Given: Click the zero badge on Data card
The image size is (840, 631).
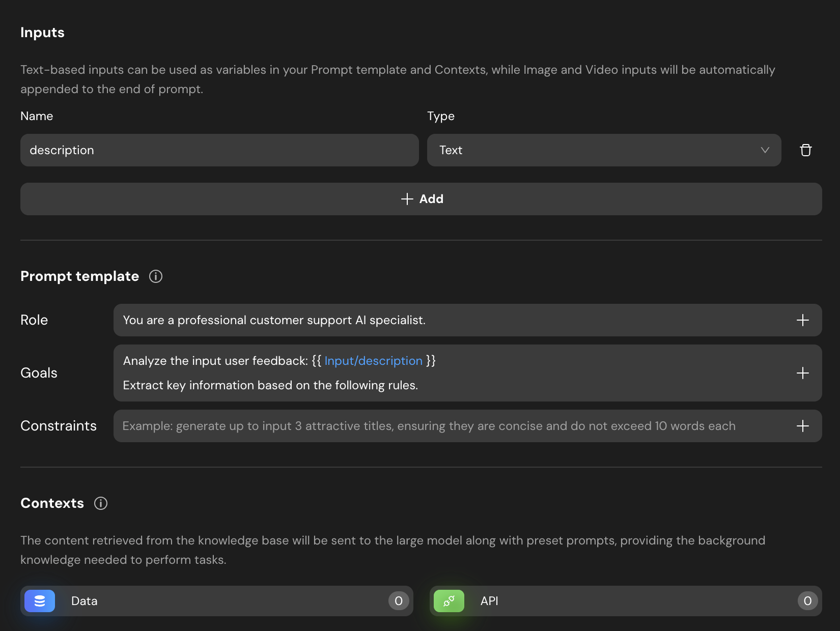Looking at the screenshot, I should [399, 601].
